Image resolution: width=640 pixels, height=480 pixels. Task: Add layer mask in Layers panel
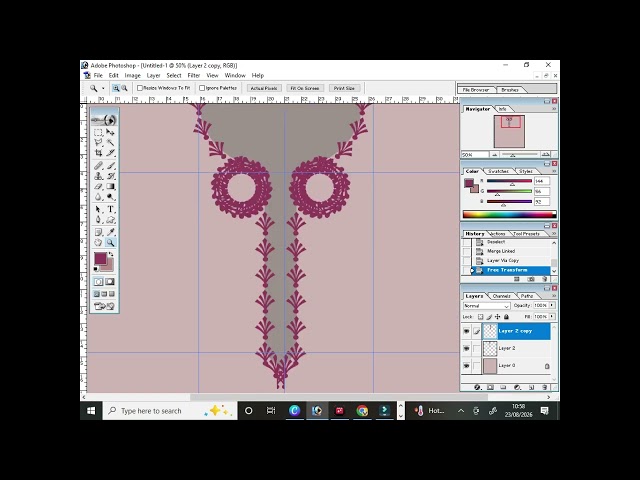pos(490,387)
